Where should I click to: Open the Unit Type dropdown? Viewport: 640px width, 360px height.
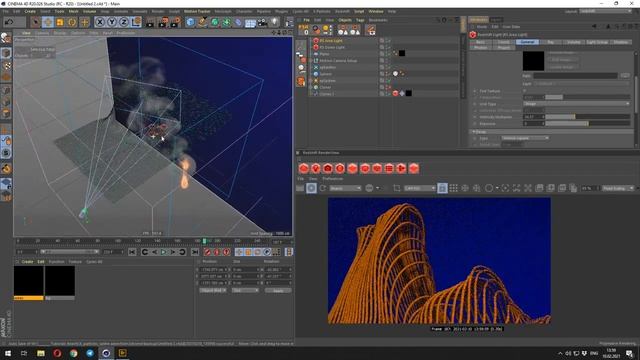click(x=577, y=104)
